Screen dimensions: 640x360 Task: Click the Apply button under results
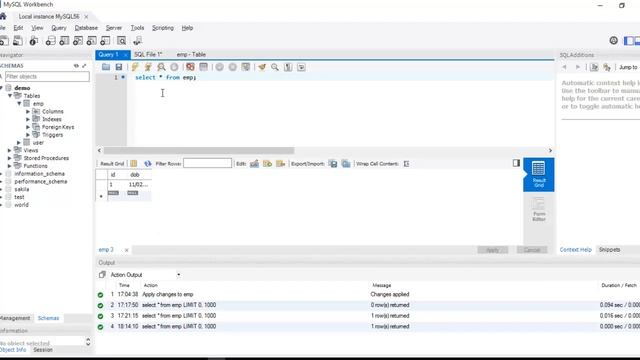coord(493,250)
